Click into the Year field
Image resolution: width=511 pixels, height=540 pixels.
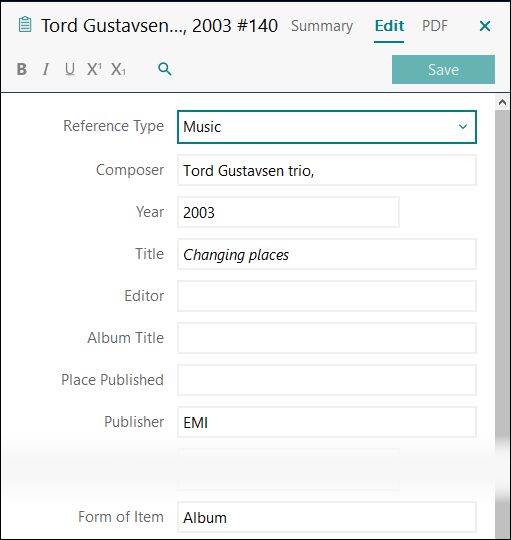288,212
